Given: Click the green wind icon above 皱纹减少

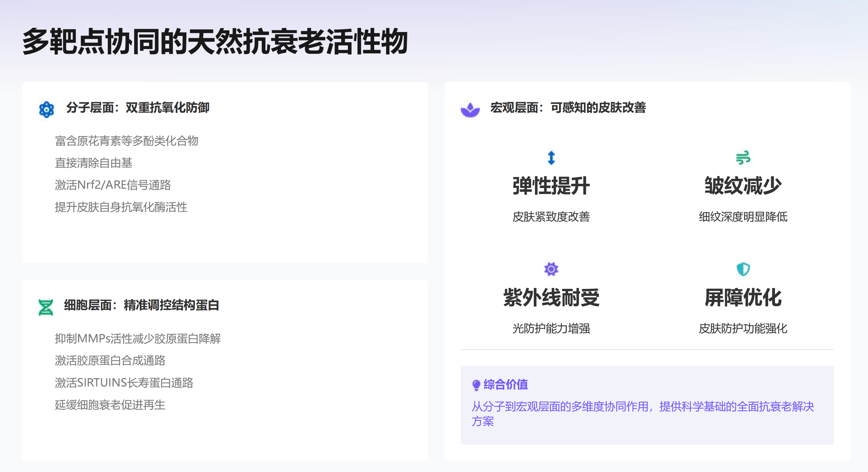Looking at the screenshot, I should pyautogui.click(x=743, y=158).
